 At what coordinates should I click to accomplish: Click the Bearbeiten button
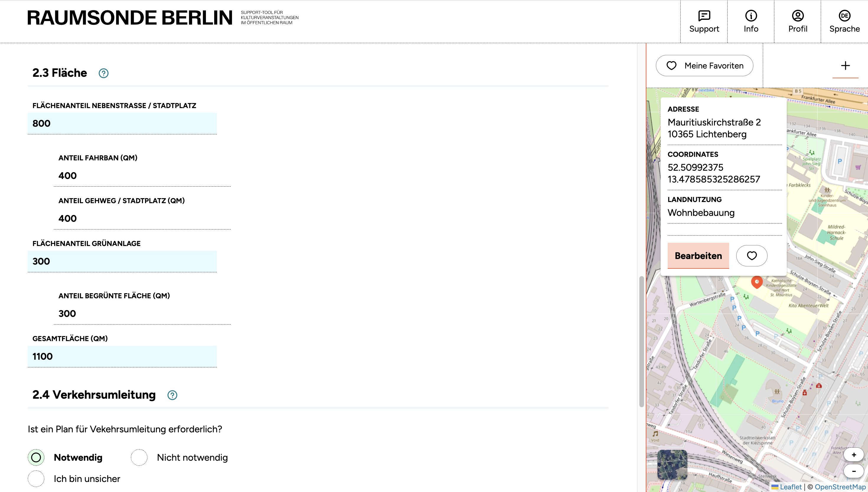coord(698,256)
